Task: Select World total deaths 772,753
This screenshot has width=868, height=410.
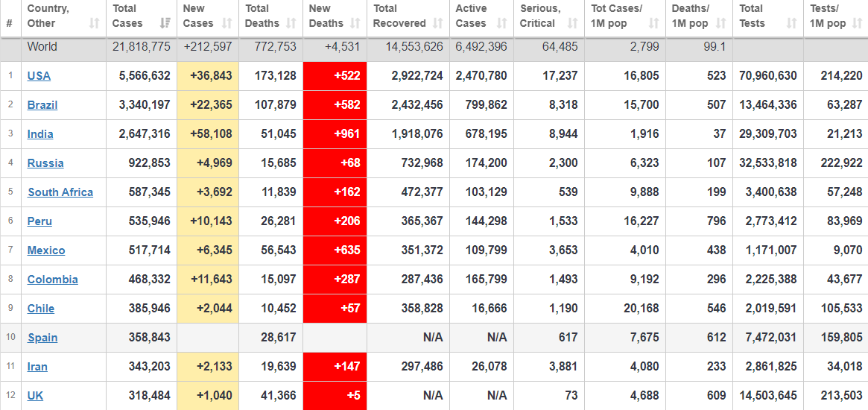Action: pos(275,47)
